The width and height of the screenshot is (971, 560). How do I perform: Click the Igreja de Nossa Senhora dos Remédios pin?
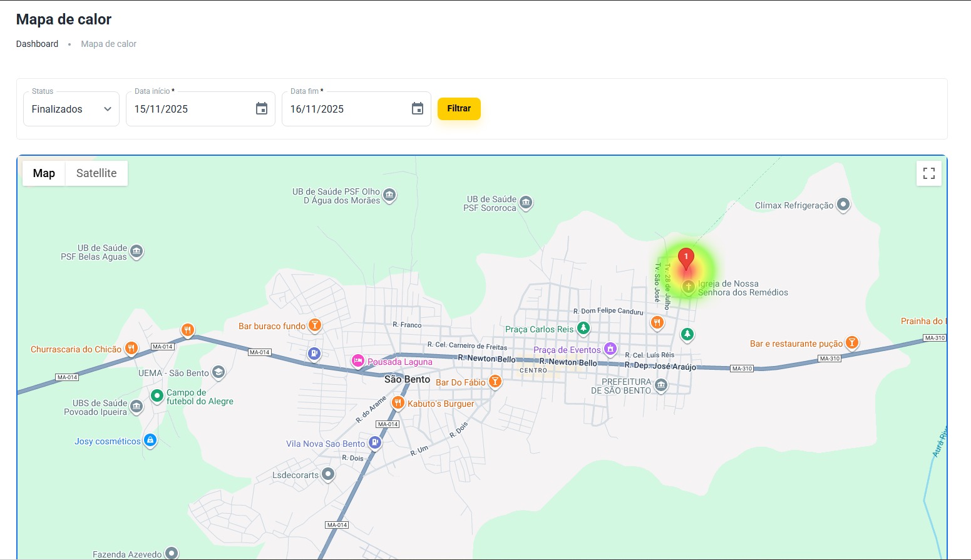point(688,287)
